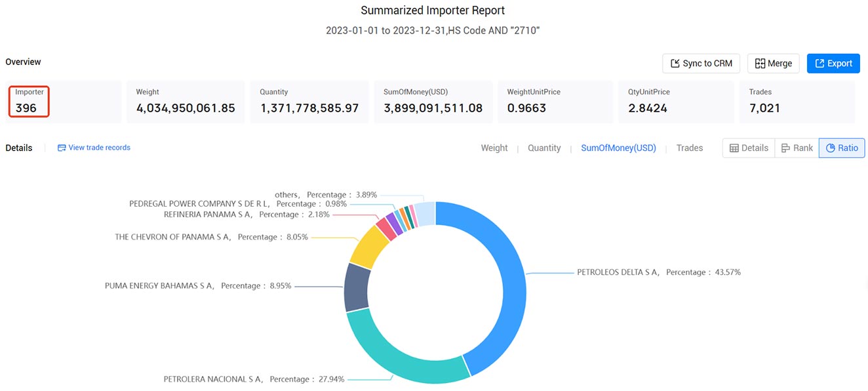The width and height of the screenshot is (868, 391).
Task: Select the Ratio chart view
Action: pos(842,148)
